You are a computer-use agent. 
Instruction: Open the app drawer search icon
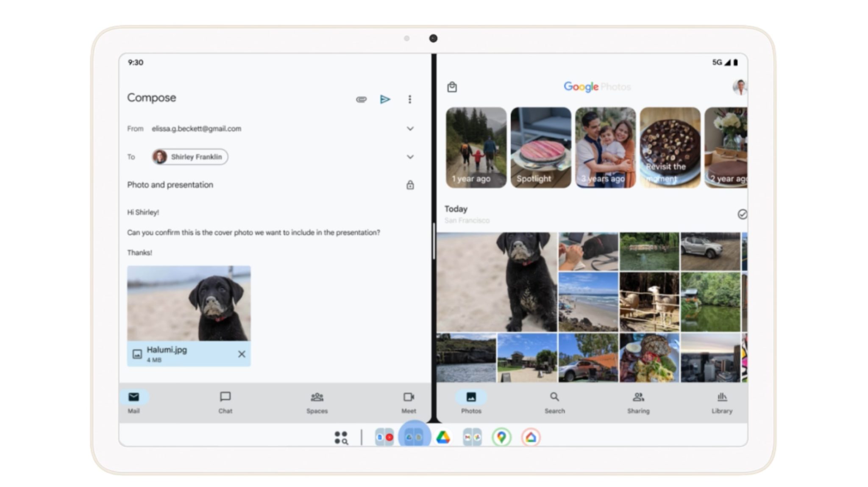[x=341, y=437]
